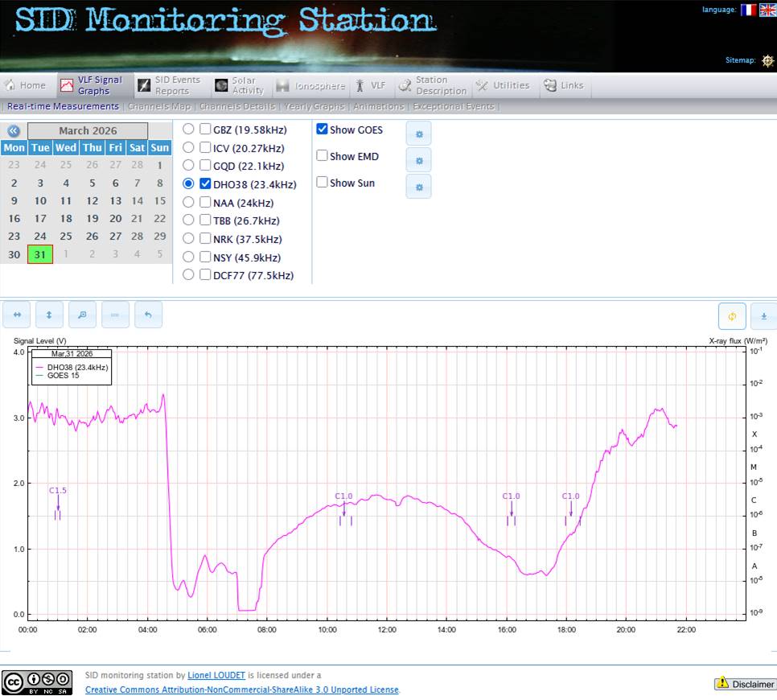The image size is (777, 700).
Task: Click the undo zoom arrow button
Action: (148, 315)
